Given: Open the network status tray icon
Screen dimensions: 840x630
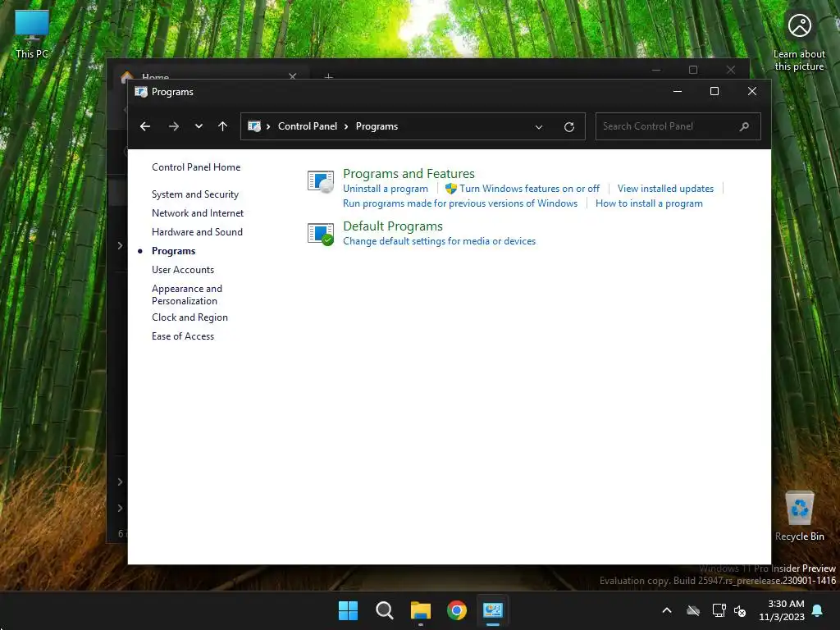Looking at the screenshot, I should (x=719, y=610).
